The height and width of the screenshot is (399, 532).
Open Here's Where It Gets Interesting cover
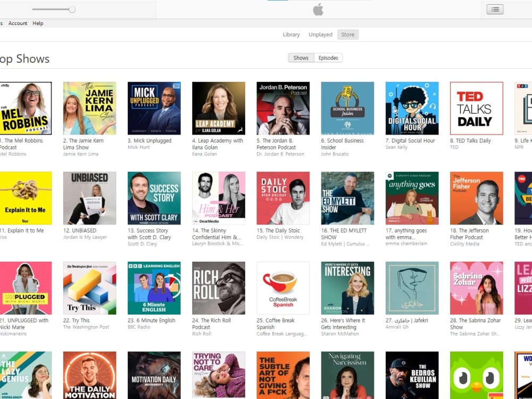tap(347, 288)
